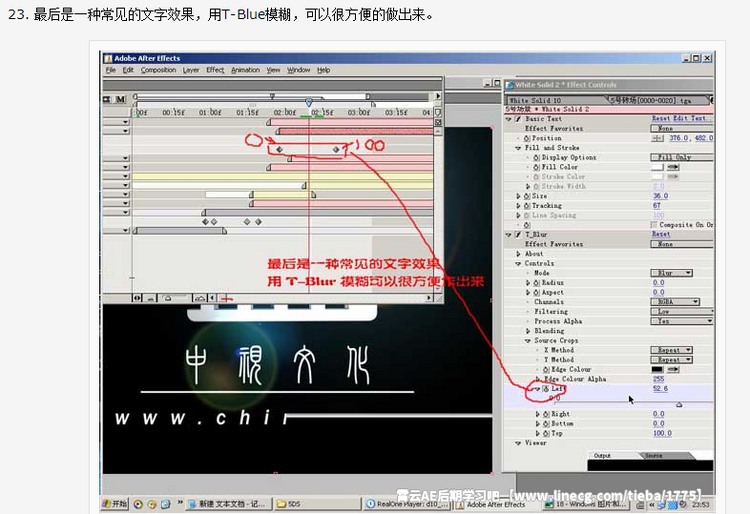The image size is (750, 514).
Task: Click the white Fill Color swatch
Action: (x=658, y=167)
